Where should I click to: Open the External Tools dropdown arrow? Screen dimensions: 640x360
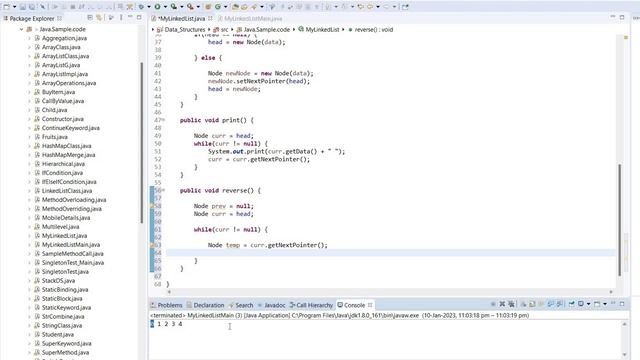point(198,7)
